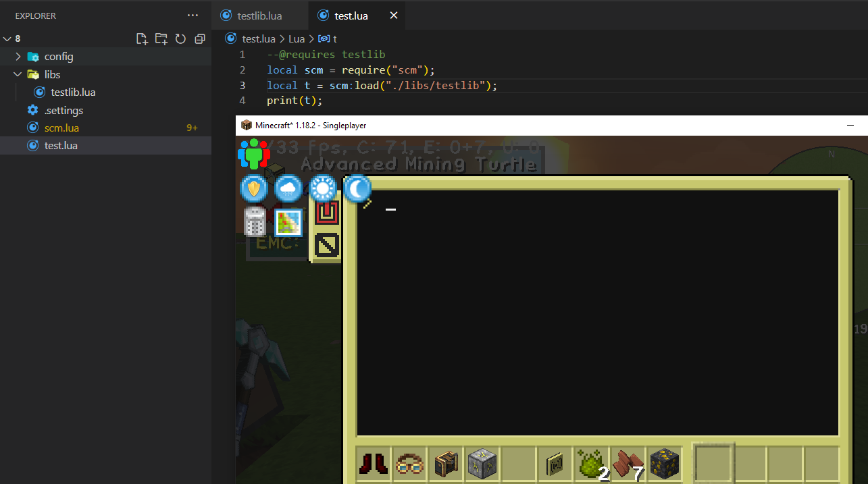Click the trash can delete icon

pos(255,222)
